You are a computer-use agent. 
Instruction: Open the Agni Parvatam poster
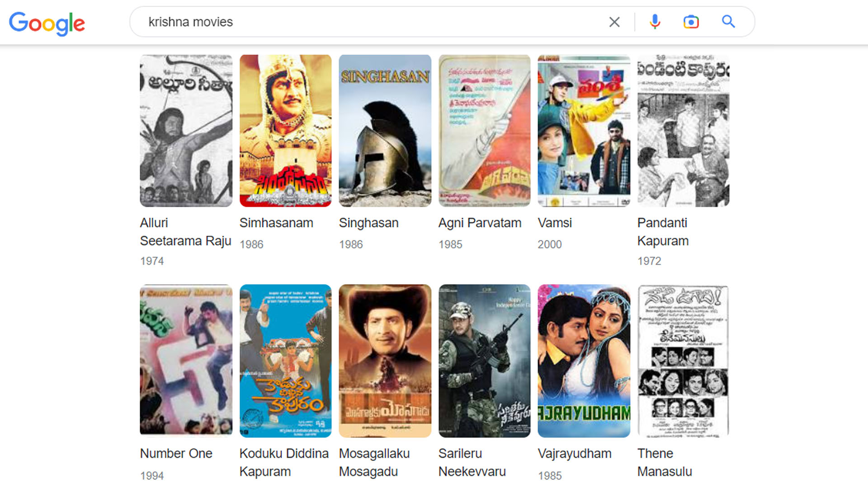(484, 131)
